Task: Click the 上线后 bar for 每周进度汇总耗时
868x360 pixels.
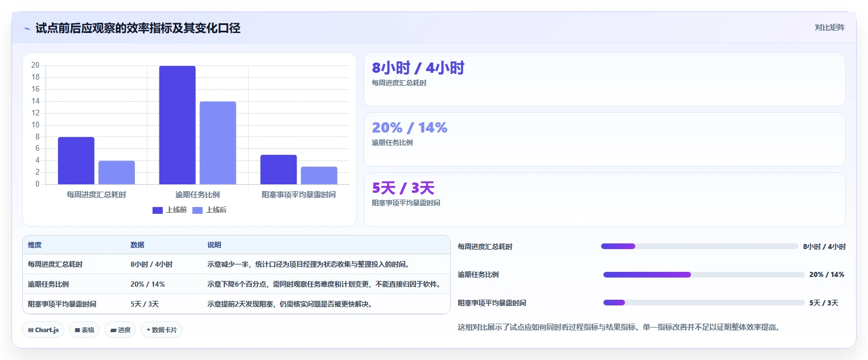Action: tap(117, 172)
